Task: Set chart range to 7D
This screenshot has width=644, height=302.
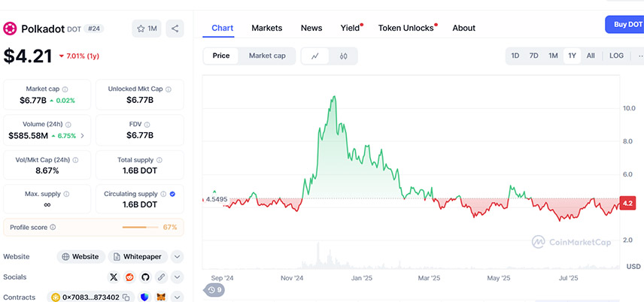Action: pyautogui.click(x=533, y=56)
